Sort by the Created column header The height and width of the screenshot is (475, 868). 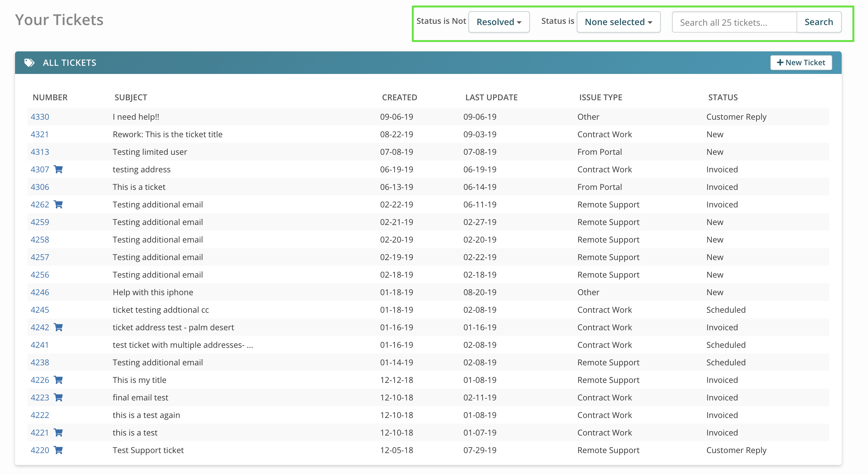(399, 97)
